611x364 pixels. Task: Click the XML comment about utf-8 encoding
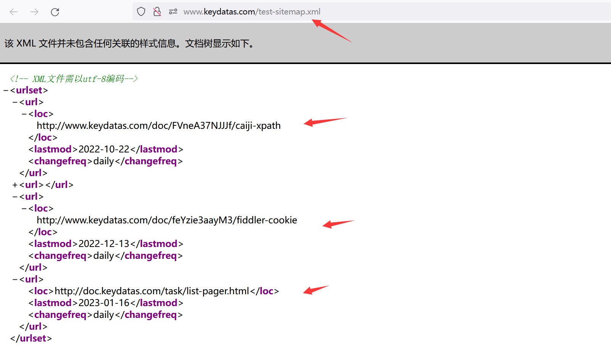click(74, 79)
